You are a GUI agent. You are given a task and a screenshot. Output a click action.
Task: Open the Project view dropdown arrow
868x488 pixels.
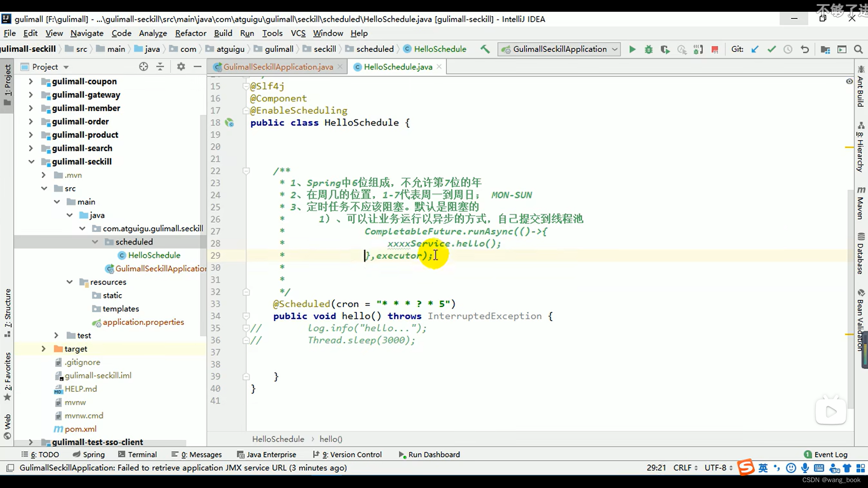tap(66, 67)
